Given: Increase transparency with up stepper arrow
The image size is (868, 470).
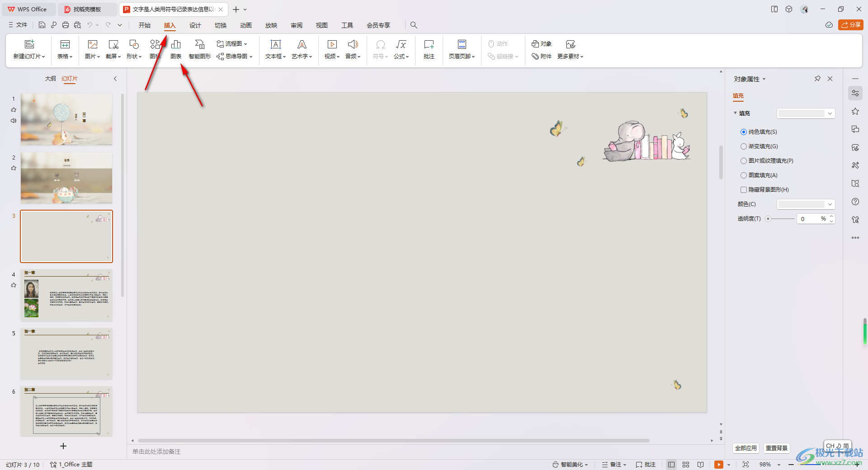Looking at the screenshot, I should [831, 216].
